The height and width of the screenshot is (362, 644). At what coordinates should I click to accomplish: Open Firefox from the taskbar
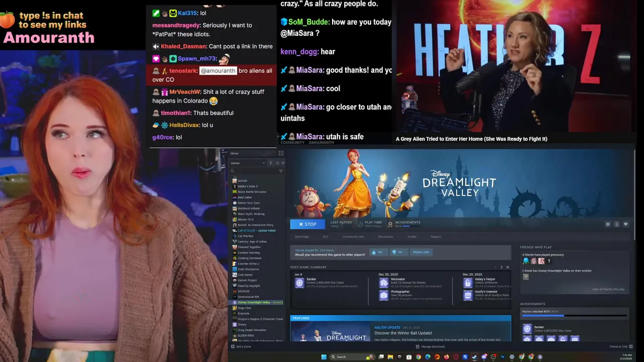(446, 357)
